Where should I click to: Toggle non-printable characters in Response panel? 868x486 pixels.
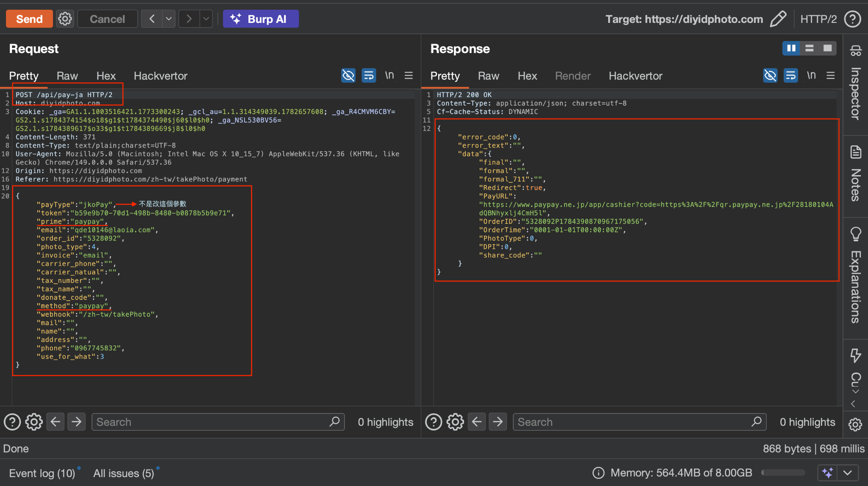tap(811, 75)
